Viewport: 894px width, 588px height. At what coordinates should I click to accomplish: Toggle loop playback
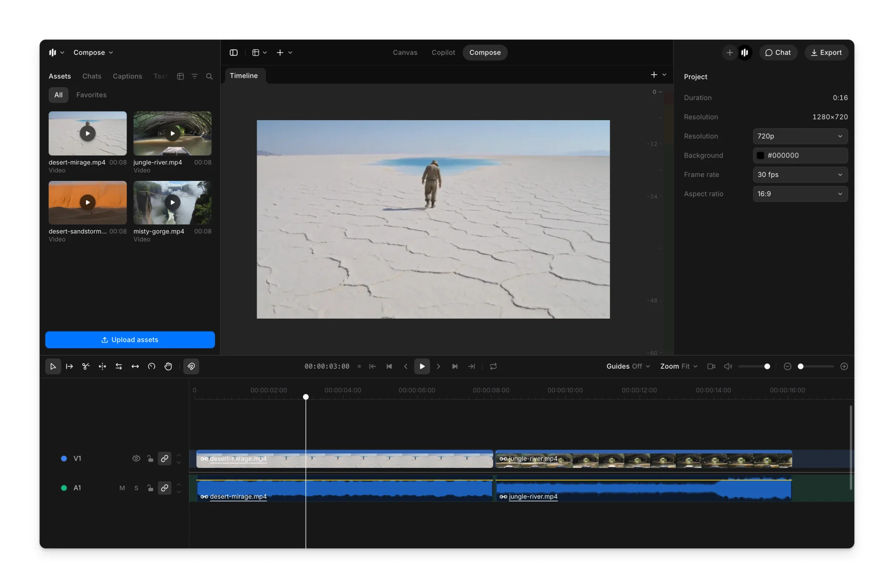coord(493,366)
